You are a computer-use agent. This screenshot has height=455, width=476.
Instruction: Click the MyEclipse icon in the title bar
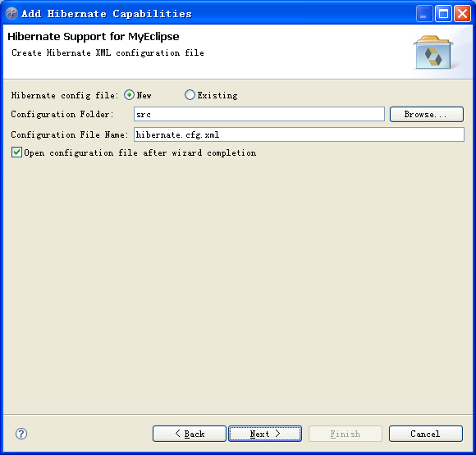[x=11, y=14]
